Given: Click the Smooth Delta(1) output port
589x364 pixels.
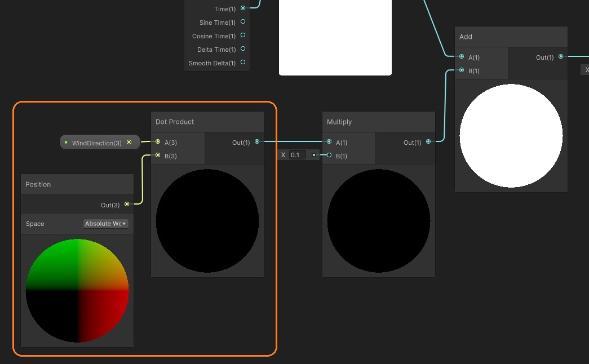Looking at the screenshot, I should click(243, 63).
